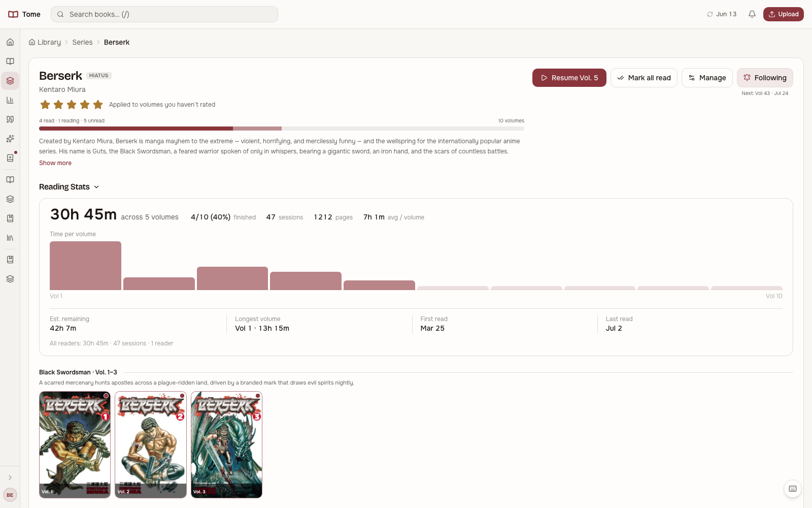
Task: Collapse the Reading Stats section
Action: (69, 187)
